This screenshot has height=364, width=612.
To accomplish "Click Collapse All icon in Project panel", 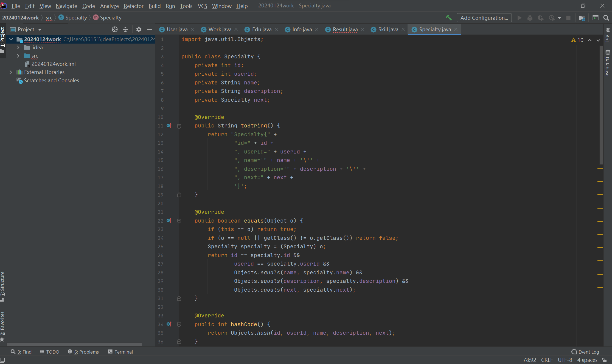I will click(x=125, y=29).
